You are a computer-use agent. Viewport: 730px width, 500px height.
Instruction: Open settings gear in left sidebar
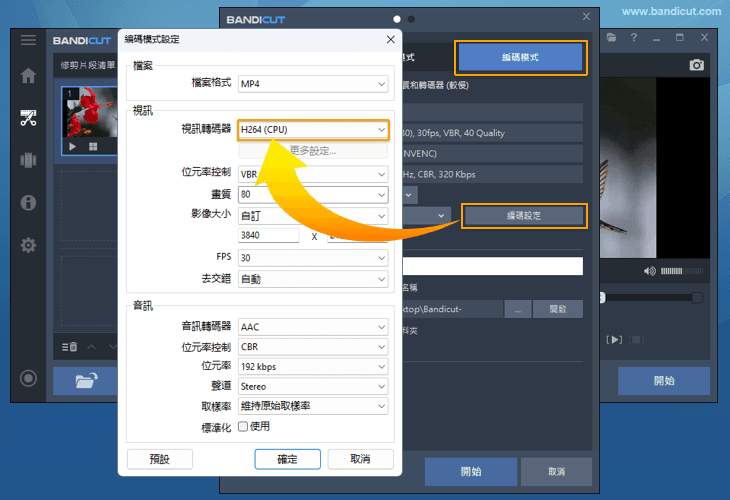(x=28, y=245)
